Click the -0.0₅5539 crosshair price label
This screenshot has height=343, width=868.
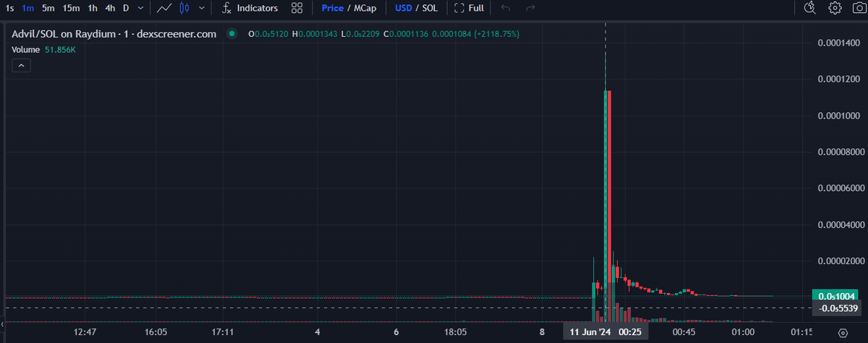coord(836,308)
